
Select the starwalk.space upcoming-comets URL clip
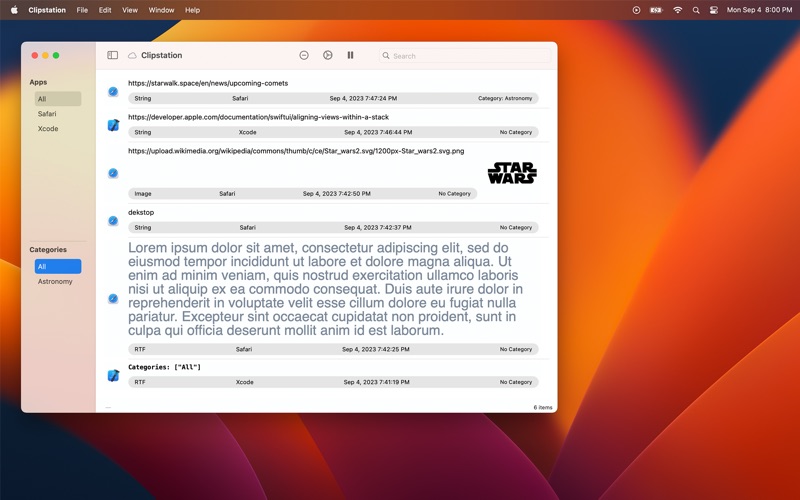pyautogui.click(x=208, y=83)
